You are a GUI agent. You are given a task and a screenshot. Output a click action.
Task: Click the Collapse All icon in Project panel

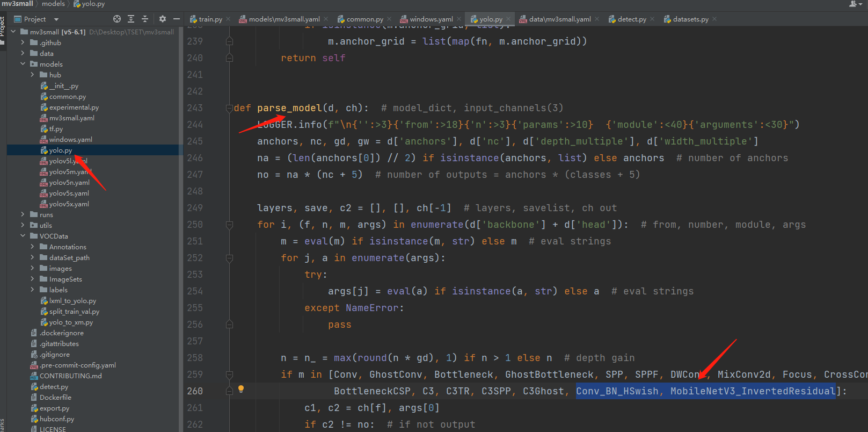pyautogui.click(x=144, y=19)
